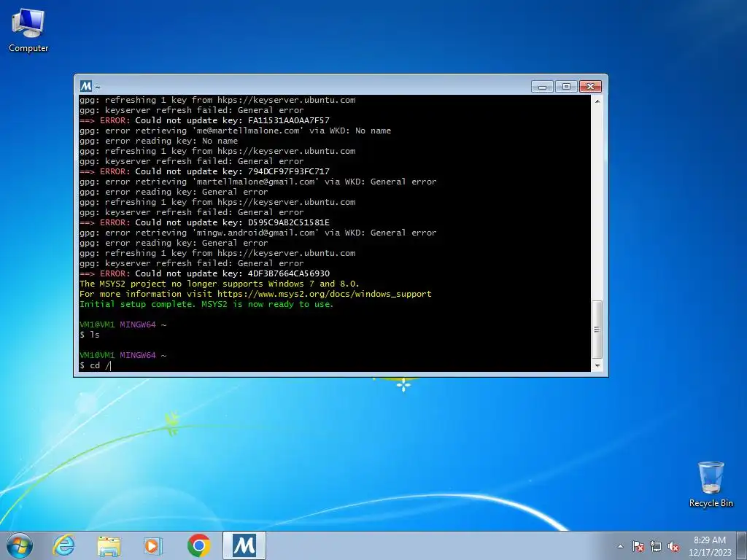The image size is (747, 560).
Task: Launch Internet Explorer from the taskbar
Action: click(x=64, y=545)
